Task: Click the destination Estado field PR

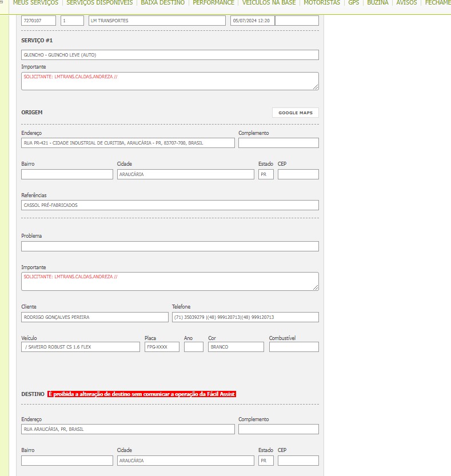Action: tap(266, 461)
